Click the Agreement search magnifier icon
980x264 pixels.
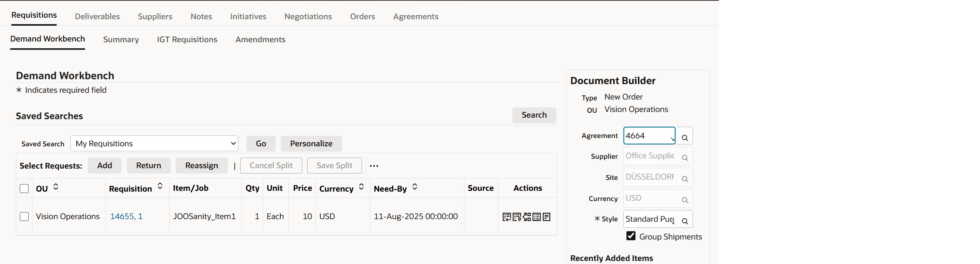click(685, 137)
